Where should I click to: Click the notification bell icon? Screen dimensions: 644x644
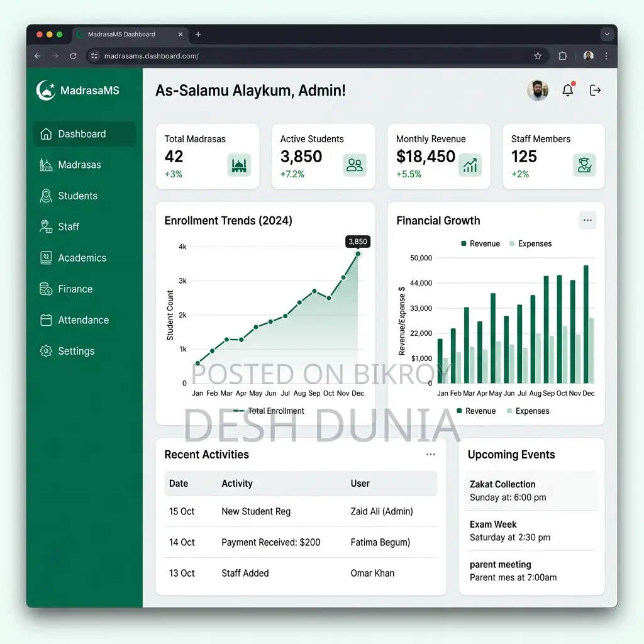[x=568, y=90]
